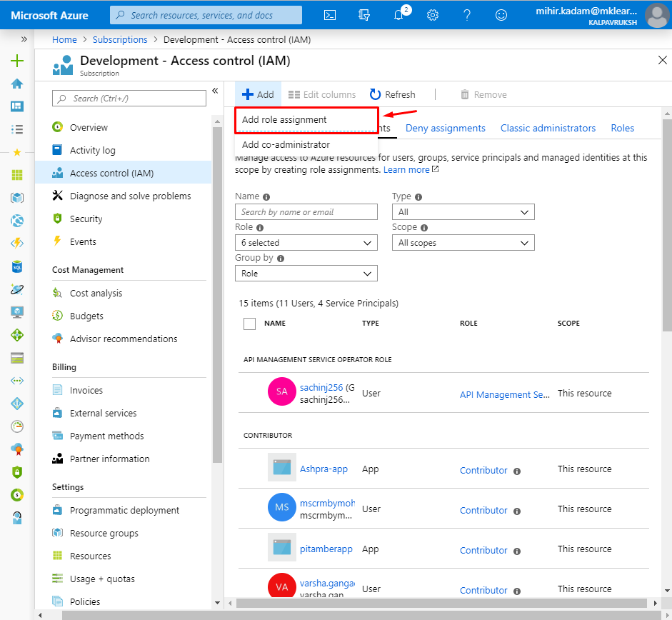Open the Type dropdown set to All

pos(463,212)
